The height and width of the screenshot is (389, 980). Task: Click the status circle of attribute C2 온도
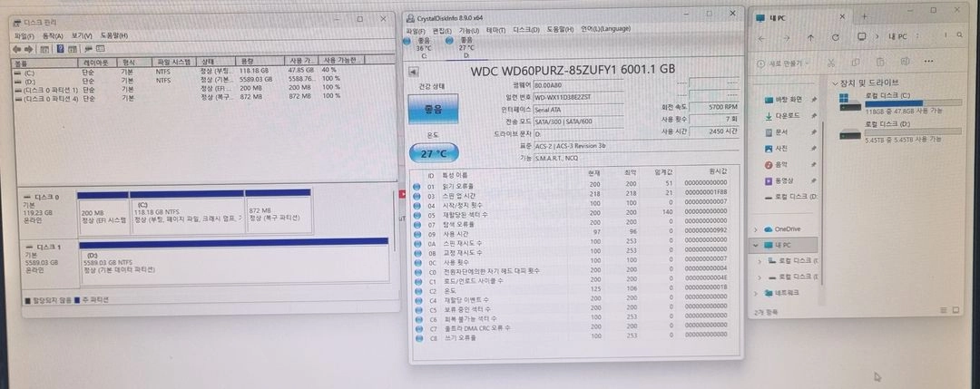tap(417, 290)
